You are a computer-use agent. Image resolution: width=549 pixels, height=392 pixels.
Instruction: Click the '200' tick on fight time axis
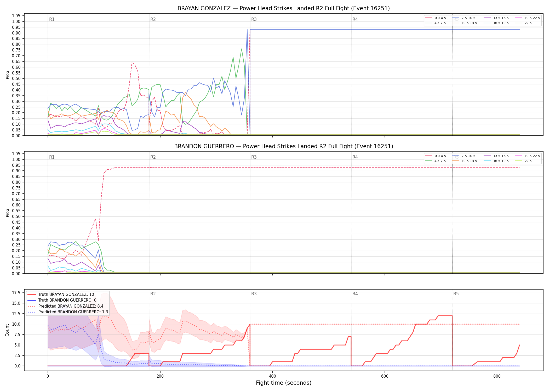pos(160,376)
